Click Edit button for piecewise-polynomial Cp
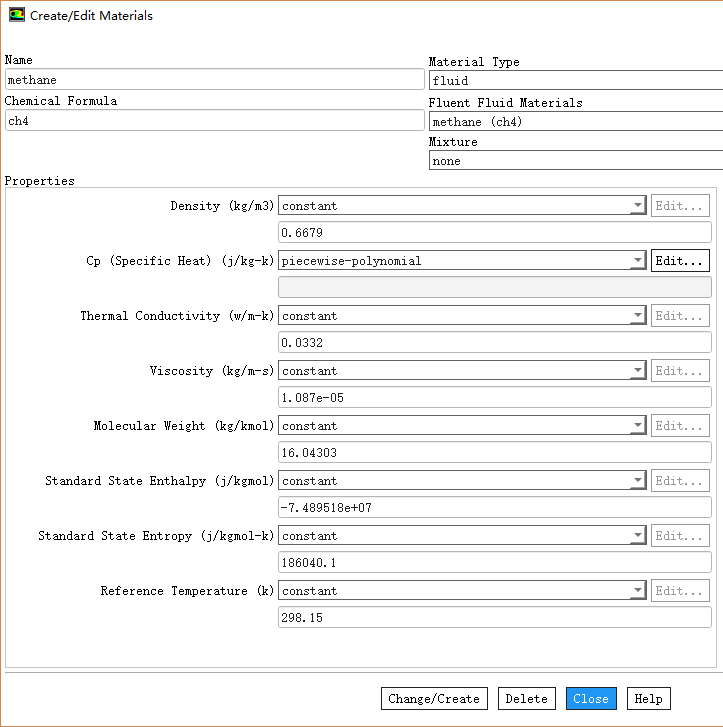Screen dimensions: 723x727 click(680, 261)
